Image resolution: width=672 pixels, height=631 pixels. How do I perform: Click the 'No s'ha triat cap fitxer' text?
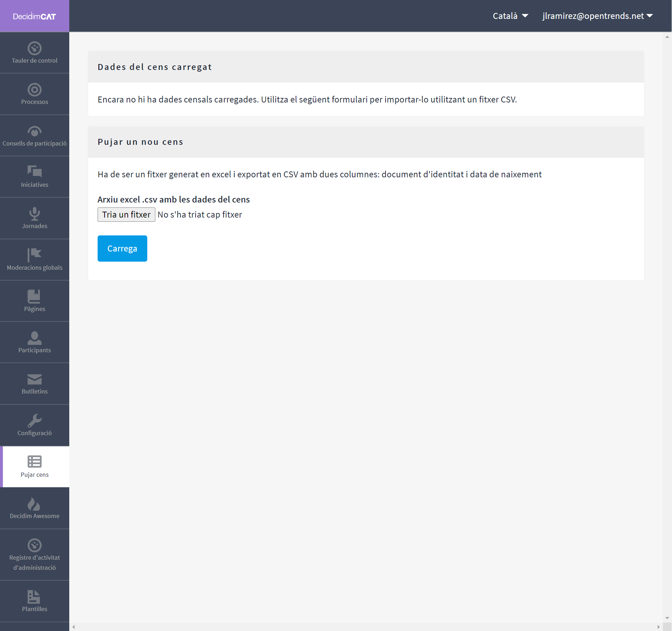(200, 214)
